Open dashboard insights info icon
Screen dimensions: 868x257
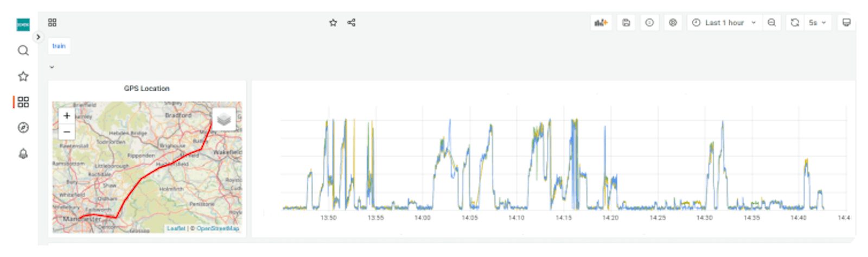click(x=649, y=22)
